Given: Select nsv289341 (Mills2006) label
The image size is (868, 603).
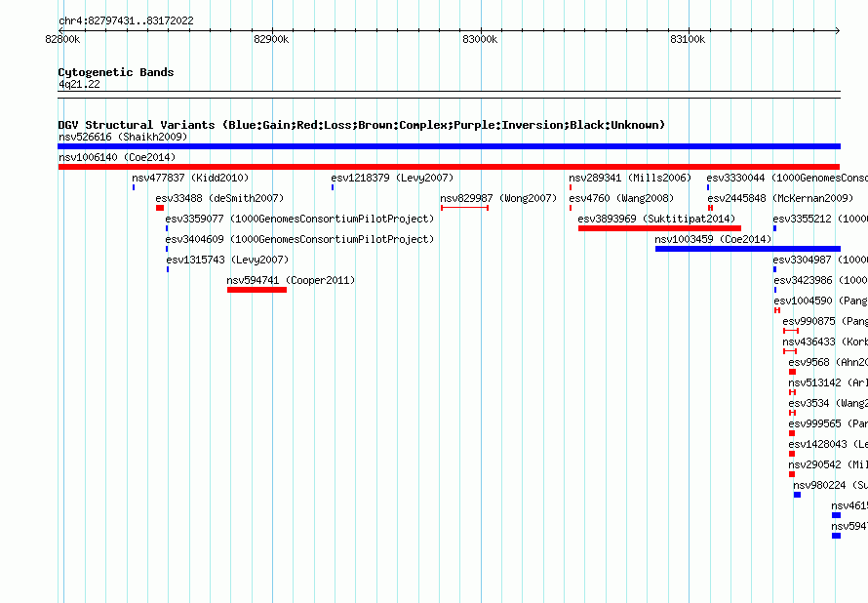Looking at the screenshot, I should click(630, 178).
